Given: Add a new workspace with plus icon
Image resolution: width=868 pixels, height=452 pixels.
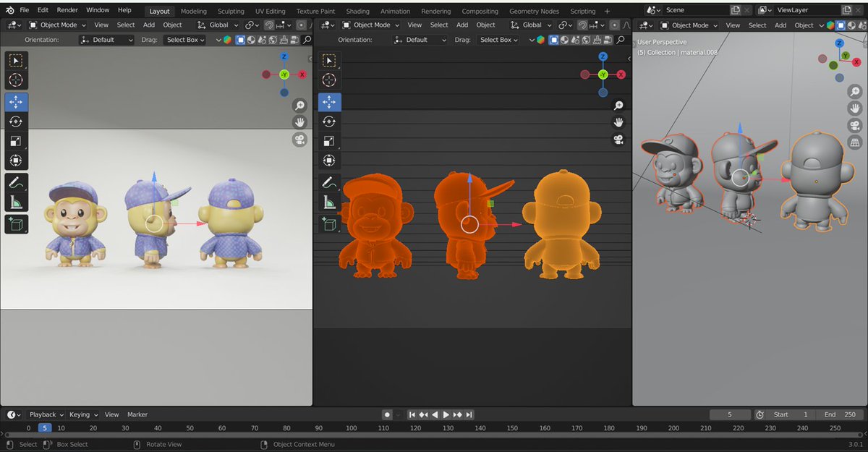Looking at the screenshot, I should 607,11.
